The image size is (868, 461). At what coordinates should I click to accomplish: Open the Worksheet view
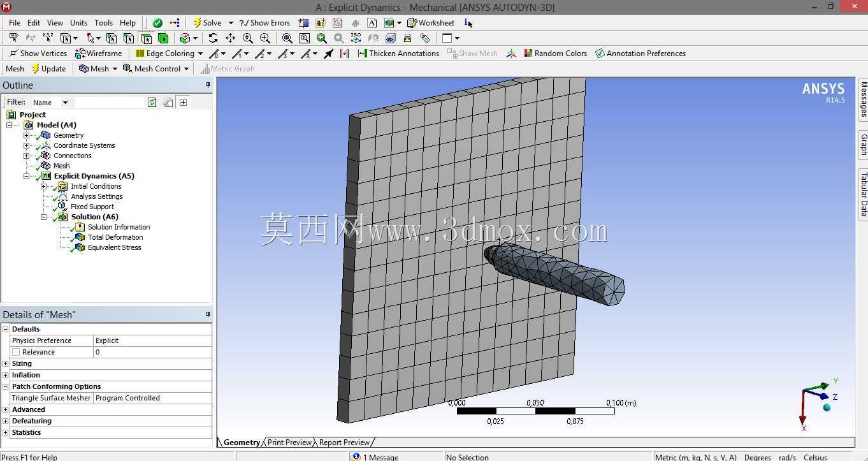click(431, 23)
